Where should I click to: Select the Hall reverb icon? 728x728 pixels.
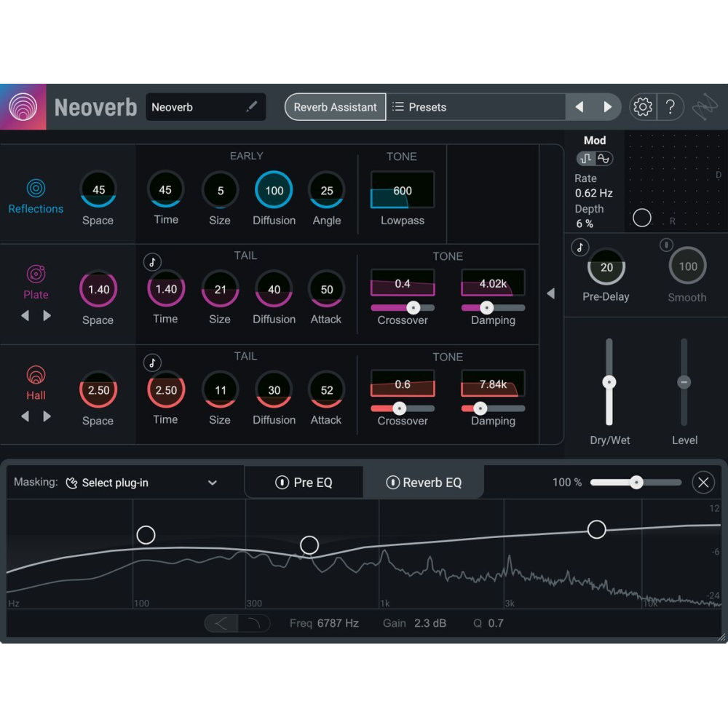35,375
